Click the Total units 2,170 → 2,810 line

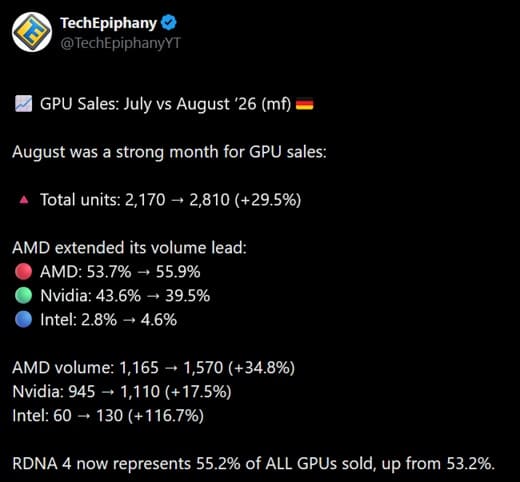pyautogui.click(x=171, y=200)
